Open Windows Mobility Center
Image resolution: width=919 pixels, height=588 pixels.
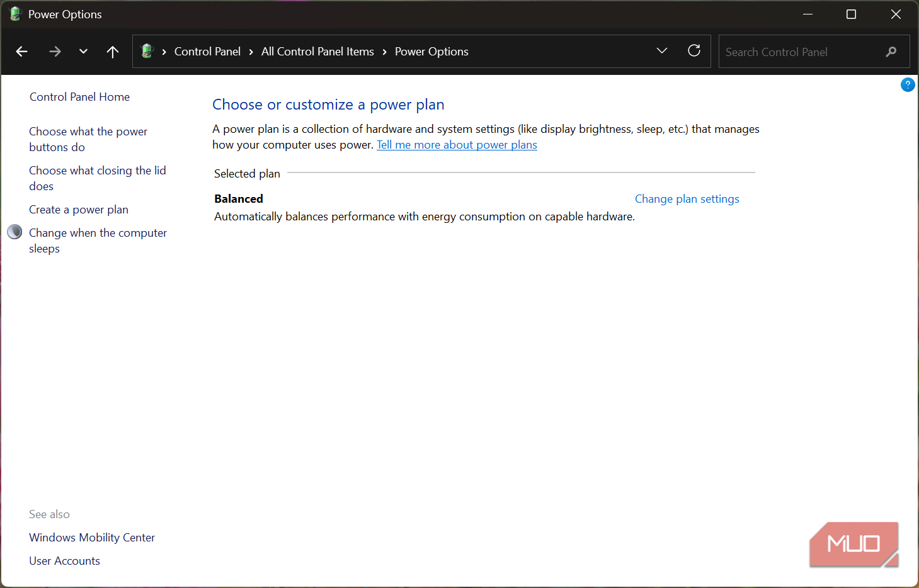92,538
